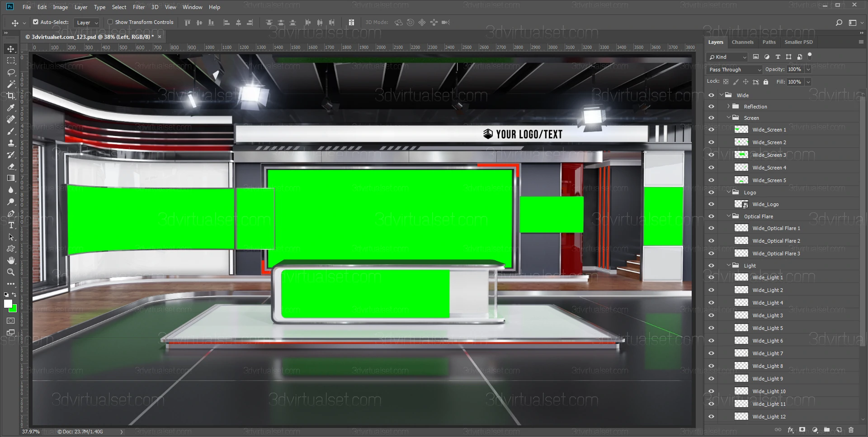
Task: Open Pass Through blend mode dropdown
Action: [735, 70]
